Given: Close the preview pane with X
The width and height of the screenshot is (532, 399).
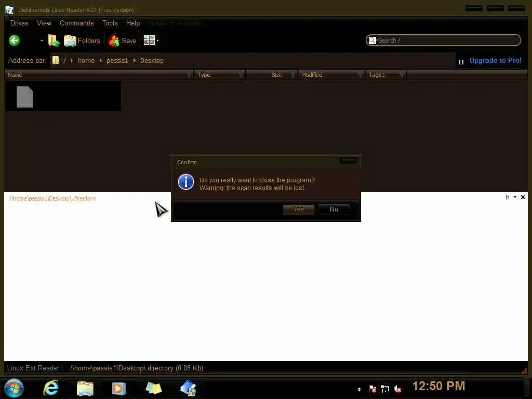Looking at the screenshot, I should point(523,197).
